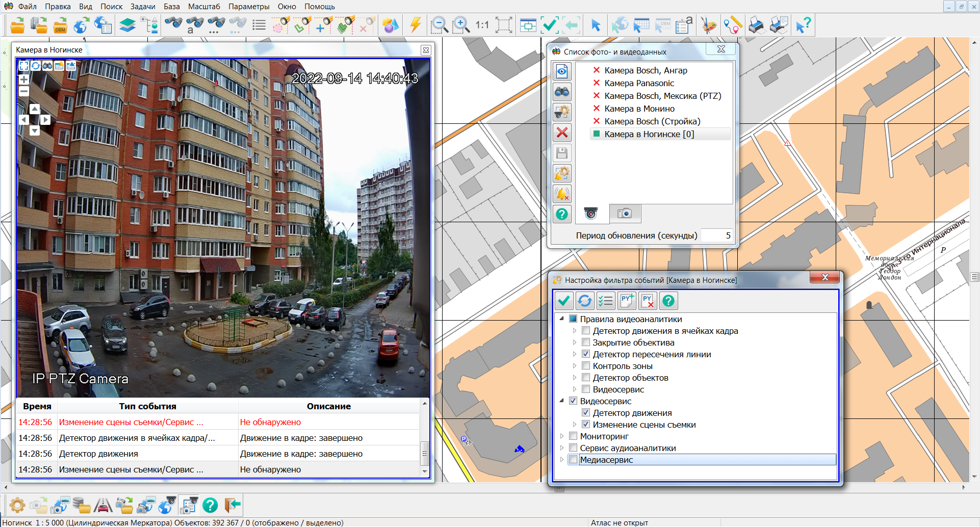
Task: Select the layers management icon on the toolbar
Action: point(127,24)
